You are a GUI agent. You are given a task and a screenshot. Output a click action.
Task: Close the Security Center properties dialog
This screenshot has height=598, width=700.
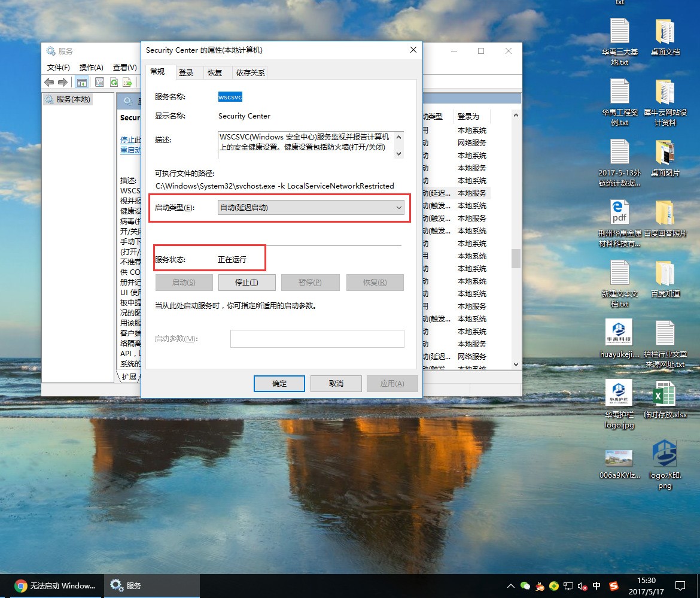413,50
